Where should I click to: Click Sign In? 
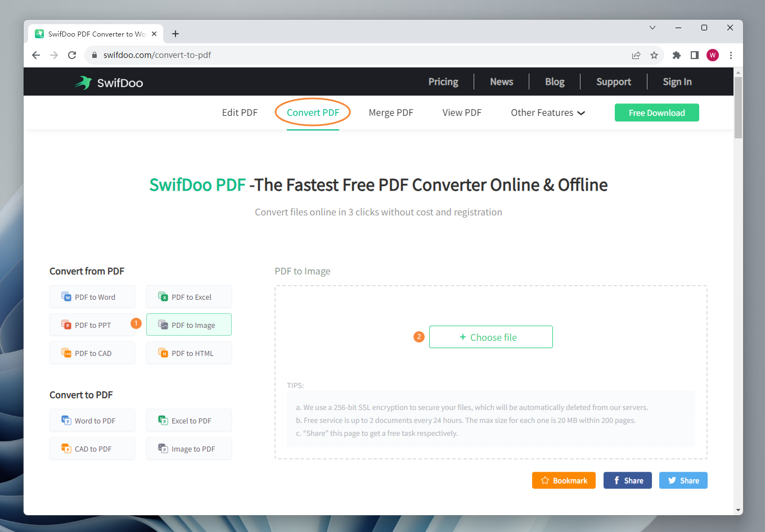tap(677, 82)
